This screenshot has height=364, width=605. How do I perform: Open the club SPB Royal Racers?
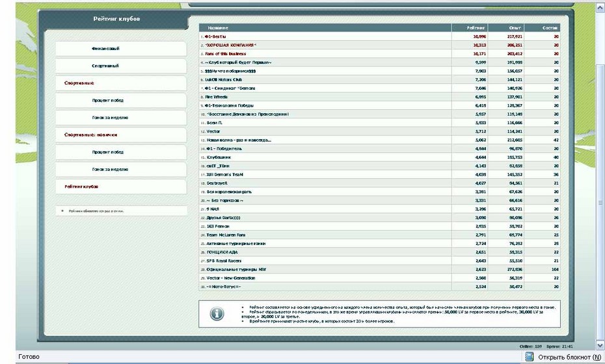click(x=224, y=261)
